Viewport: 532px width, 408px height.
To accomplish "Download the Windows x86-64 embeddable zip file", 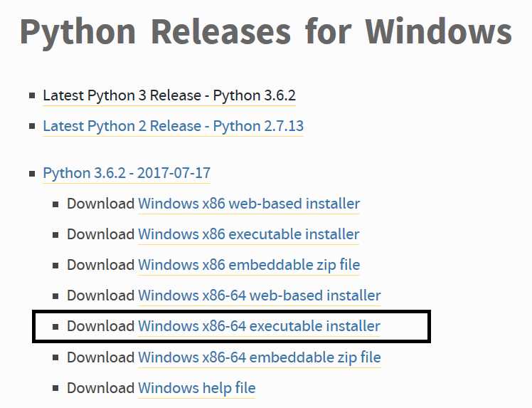I will tap(259, 357).
